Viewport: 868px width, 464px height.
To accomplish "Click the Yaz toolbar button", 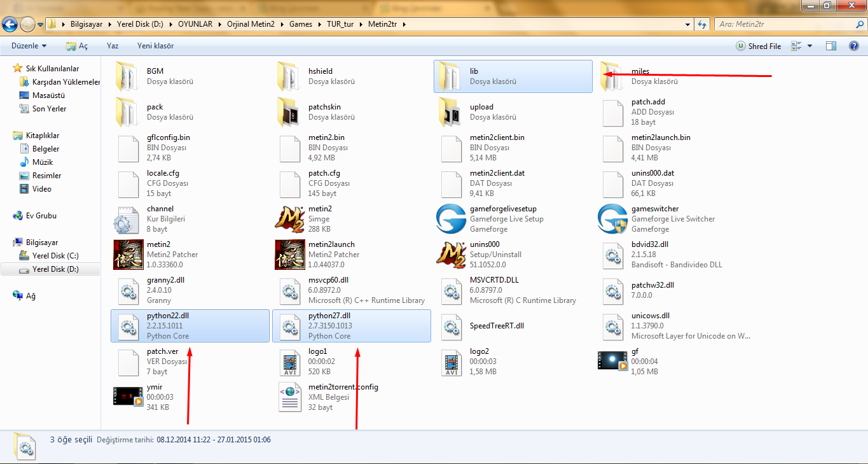I will (x=113, y=46).
